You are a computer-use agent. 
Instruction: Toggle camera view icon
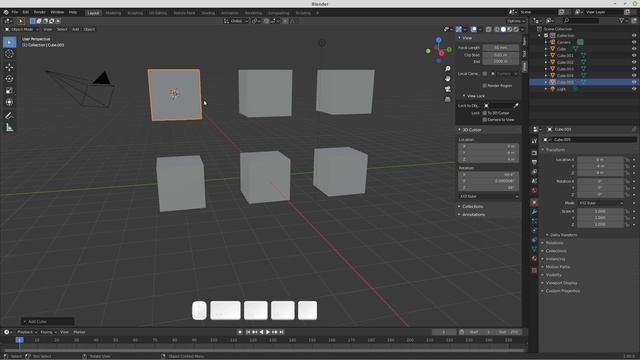448,89
